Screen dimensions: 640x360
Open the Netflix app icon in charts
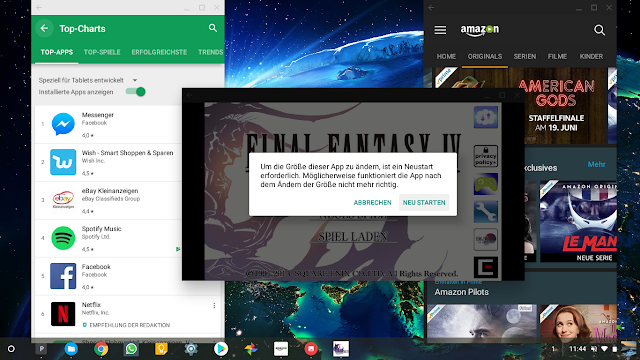click(63, 314)
